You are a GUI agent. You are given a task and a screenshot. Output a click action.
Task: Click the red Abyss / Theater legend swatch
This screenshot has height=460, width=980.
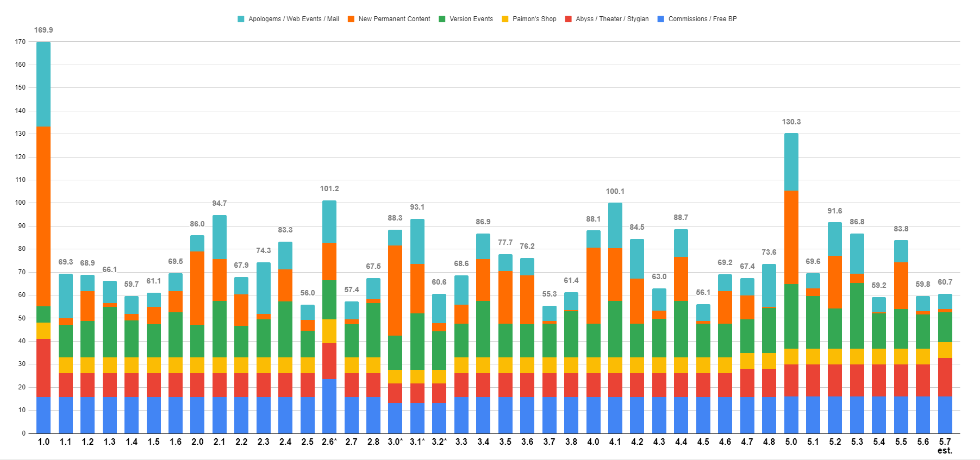(569, 19)
